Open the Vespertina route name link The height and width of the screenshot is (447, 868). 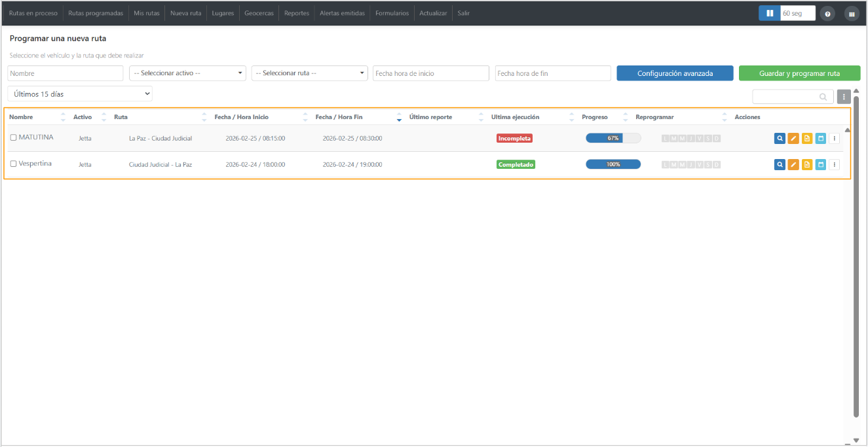[35, 164]
